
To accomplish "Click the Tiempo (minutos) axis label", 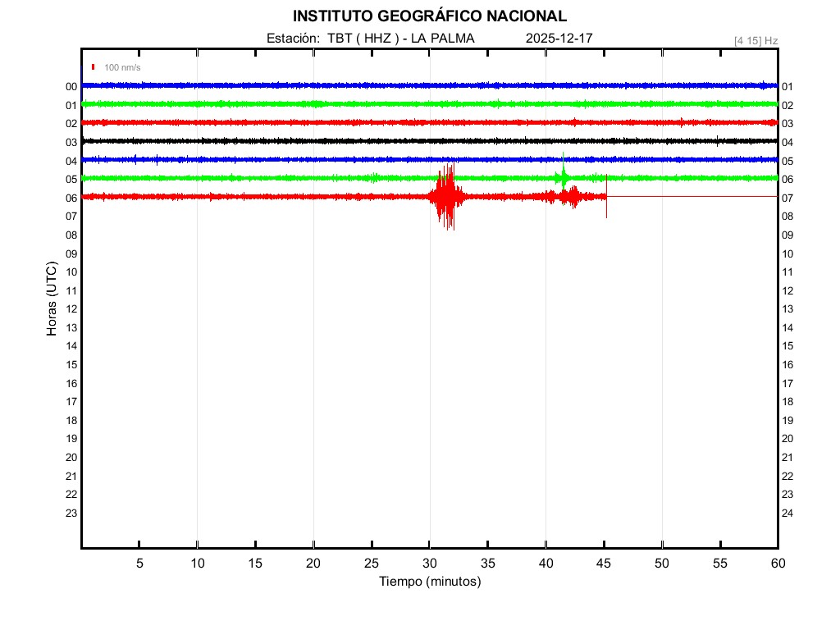I will pyautogui.click(x=430, y=582).
